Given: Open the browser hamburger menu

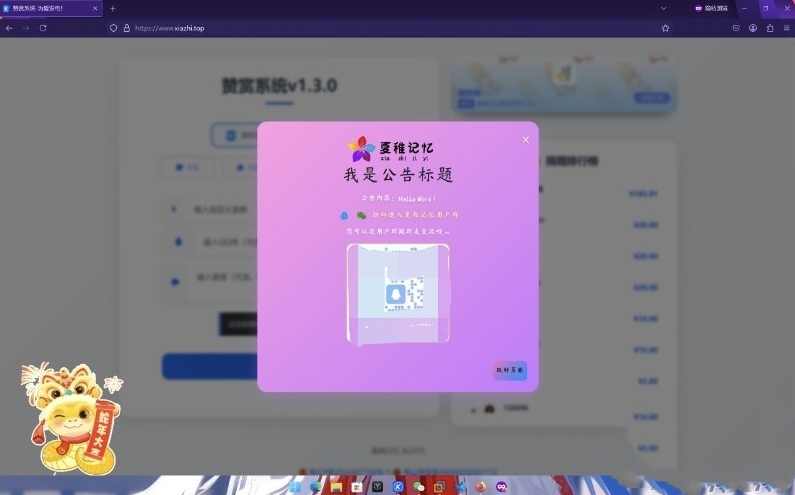Looking at the screenshot, I should point(786,28).
